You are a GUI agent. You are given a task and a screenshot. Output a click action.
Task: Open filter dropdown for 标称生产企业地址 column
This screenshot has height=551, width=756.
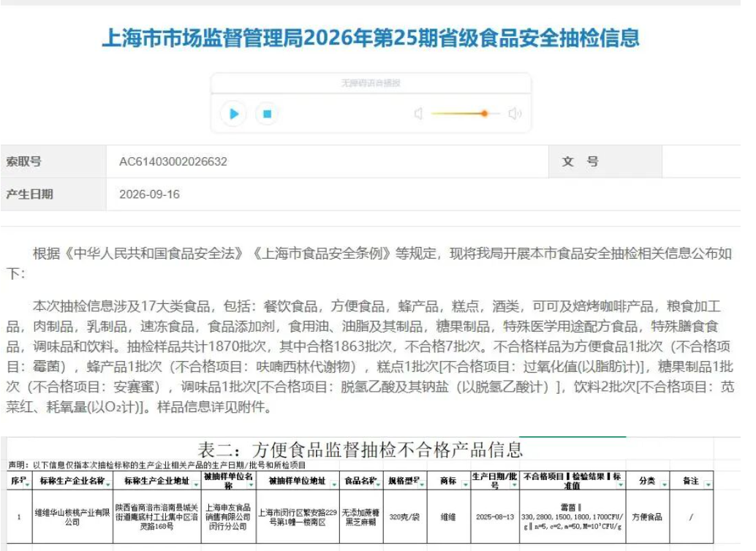196,484
